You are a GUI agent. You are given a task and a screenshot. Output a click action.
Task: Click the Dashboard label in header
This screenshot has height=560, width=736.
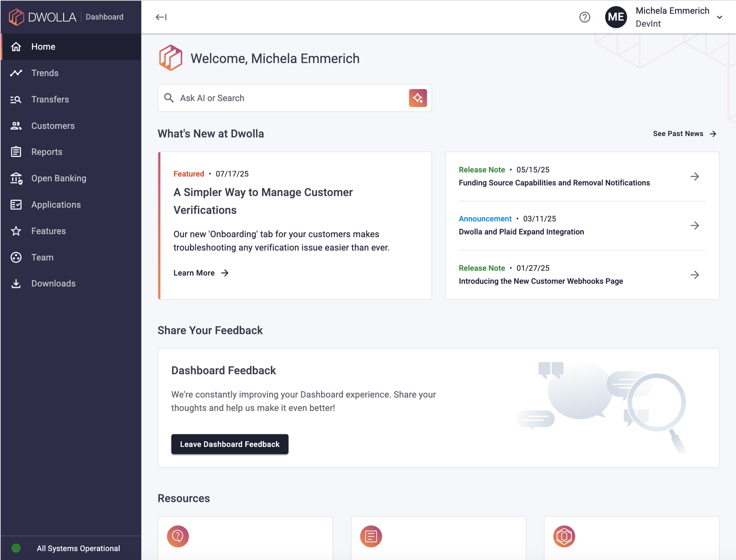tap(104, 17)
